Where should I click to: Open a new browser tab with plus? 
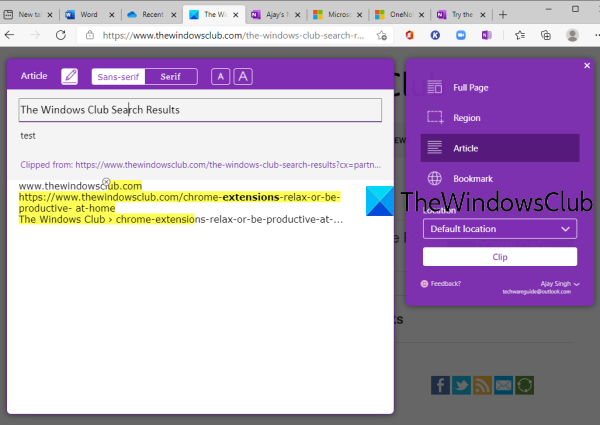[x=503, y=15]
